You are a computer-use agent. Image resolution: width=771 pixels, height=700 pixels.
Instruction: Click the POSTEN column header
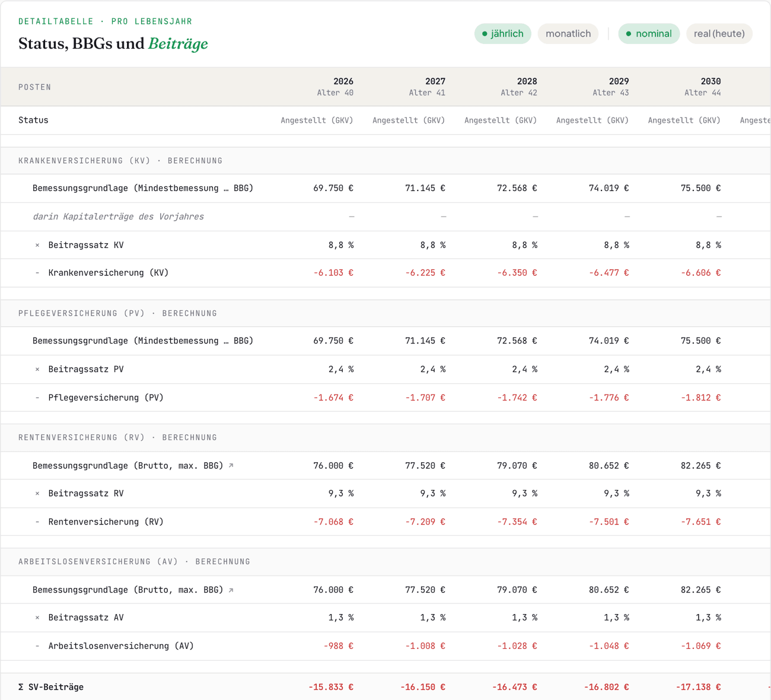[35, 87]
